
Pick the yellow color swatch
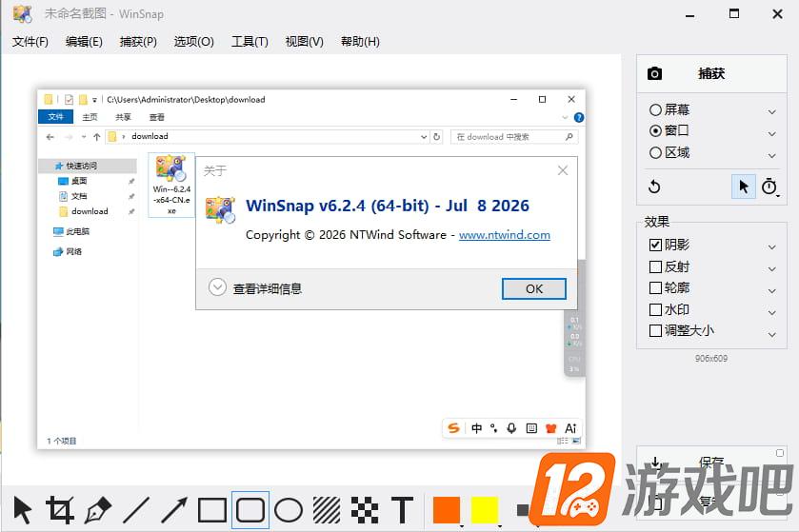point(484,510)
